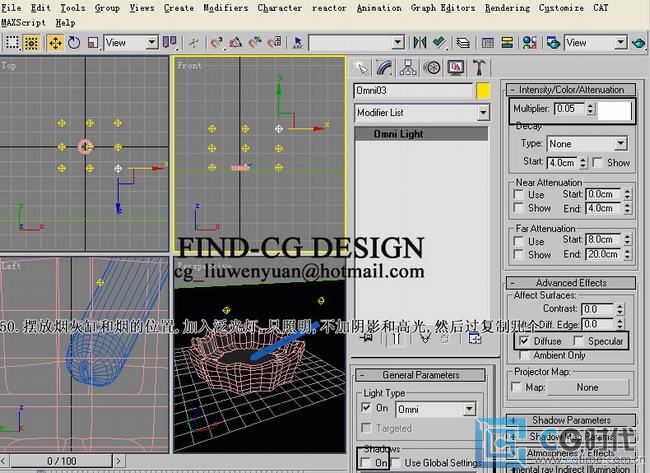Enable the Decay Show checkbox
650x473 pixels.
[x=597, y=162]
